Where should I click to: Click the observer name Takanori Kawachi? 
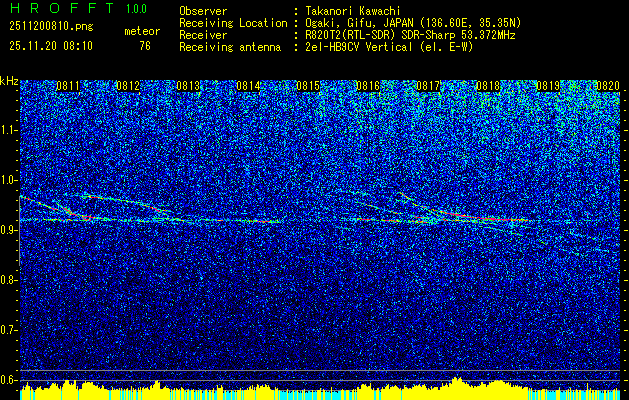coord(353,11)
